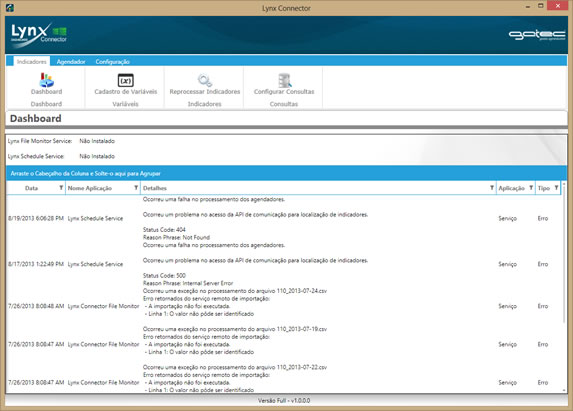Click details mentioning file 110_2013-07-24.csv
The width and height of the screenshot is (573, 411).
click(x=235, y=291)
